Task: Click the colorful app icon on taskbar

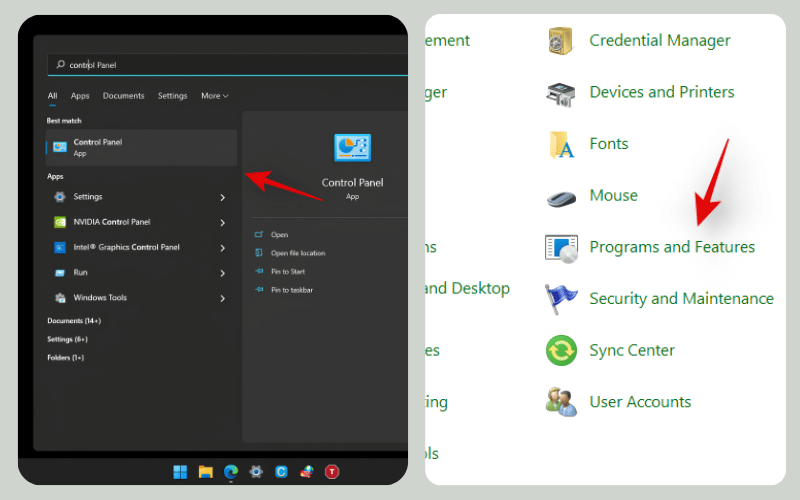Action: 307,472
